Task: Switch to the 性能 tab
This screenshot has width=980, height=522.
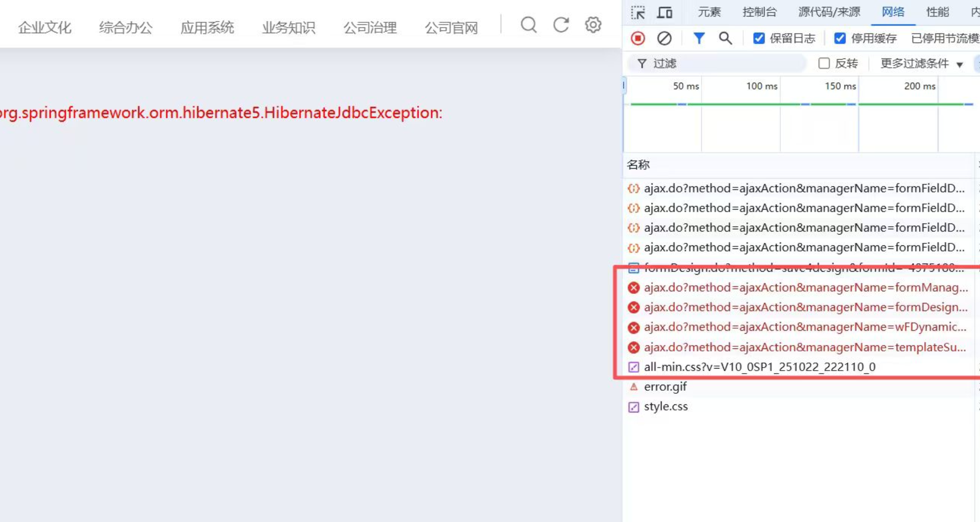Action: [x=938, y=12]
